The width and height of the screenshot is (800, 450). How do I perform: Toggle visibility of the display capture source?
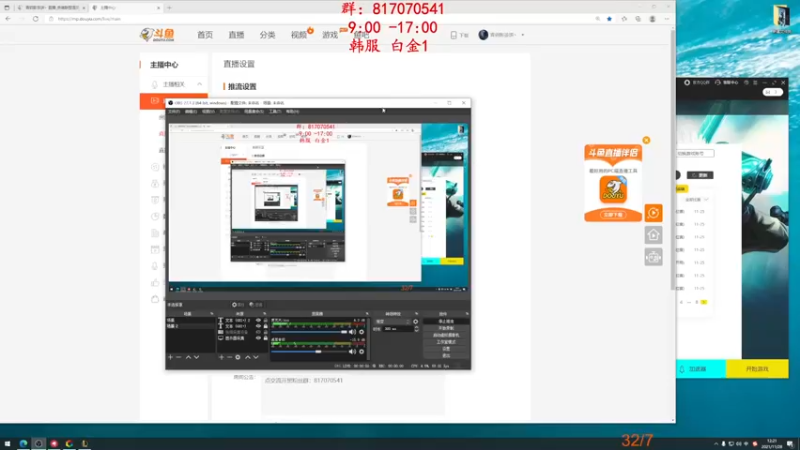258,338
